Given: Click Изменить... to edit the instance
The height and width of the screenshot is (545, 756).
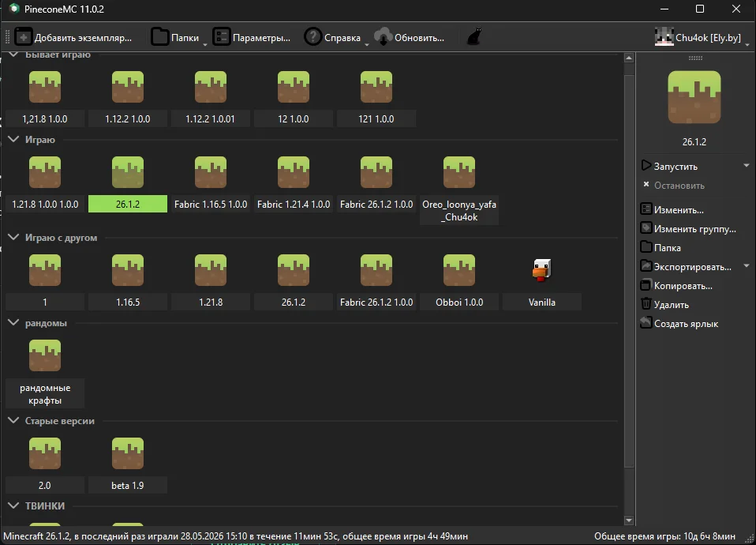Looking at the screenshot, I should pyautogui.click(x=672, y=210).
